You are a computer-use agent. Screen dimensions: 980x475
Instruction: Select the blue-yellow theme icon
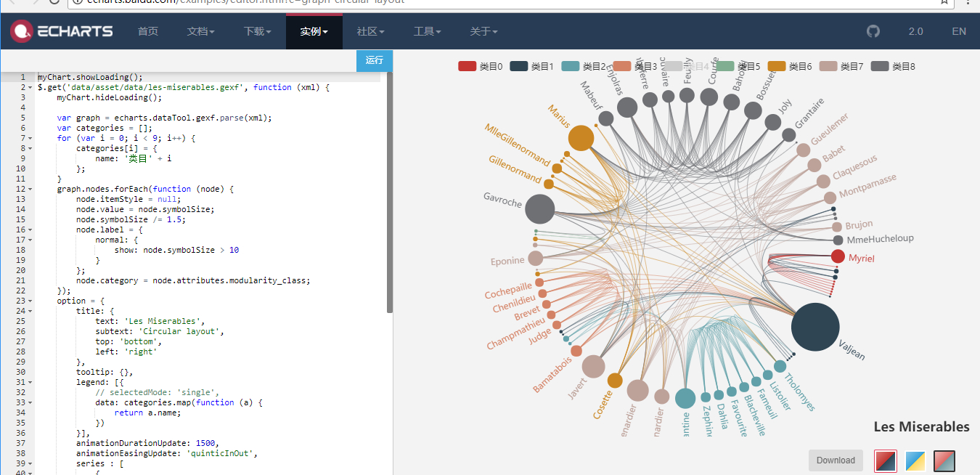coord(915,460)
